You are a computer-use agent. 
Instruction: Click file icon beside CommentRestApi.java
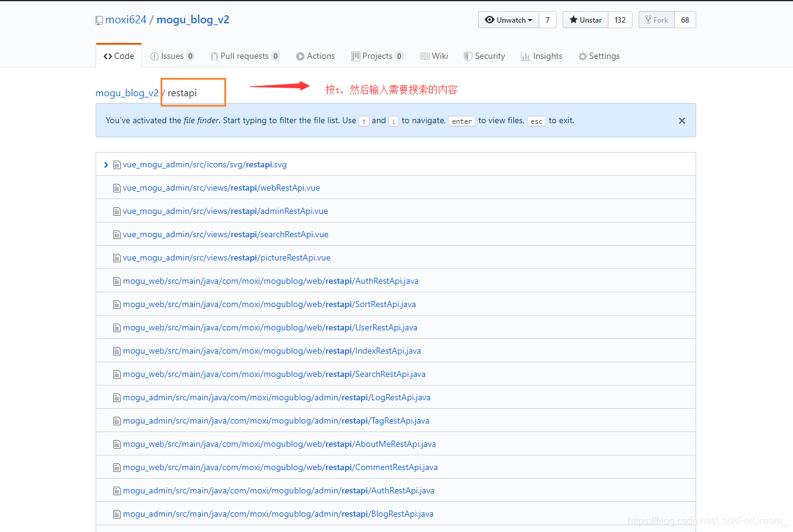[x=116, y=468]
